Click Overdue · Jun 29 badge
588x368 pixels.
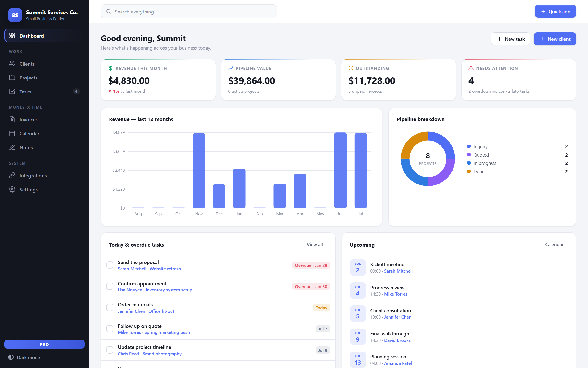click(x=311, y=265)
